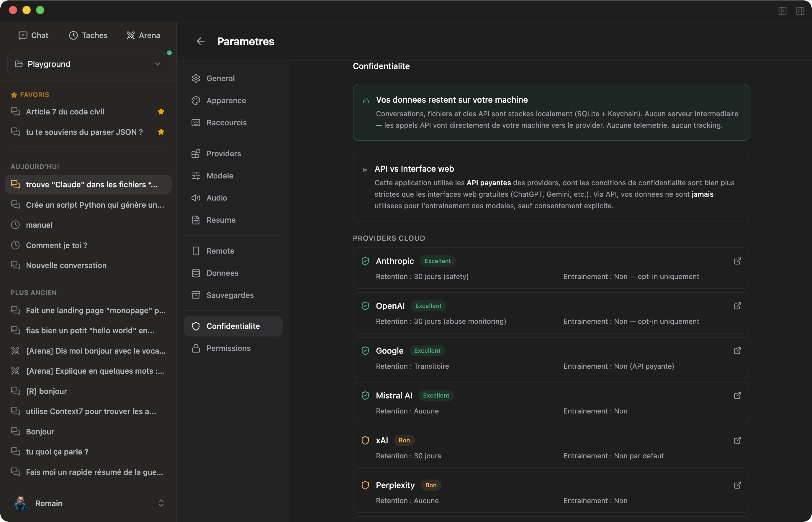Open the Arena mode

[x=143, y=35]
